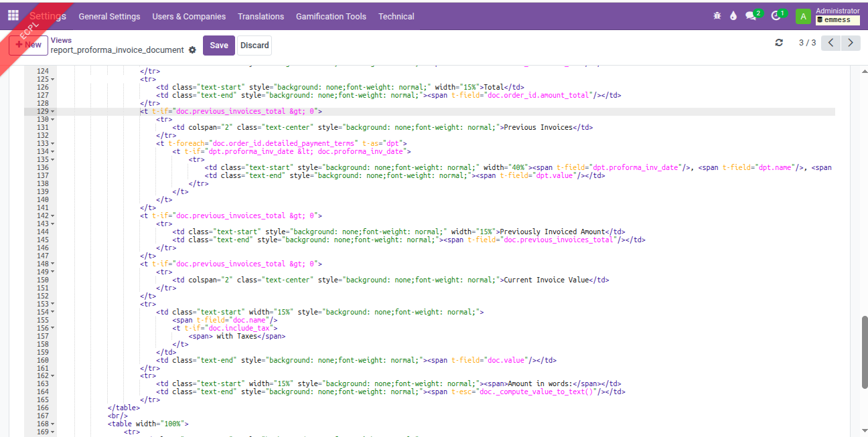
Task: Open the apps grid menu
Action: 13,15
